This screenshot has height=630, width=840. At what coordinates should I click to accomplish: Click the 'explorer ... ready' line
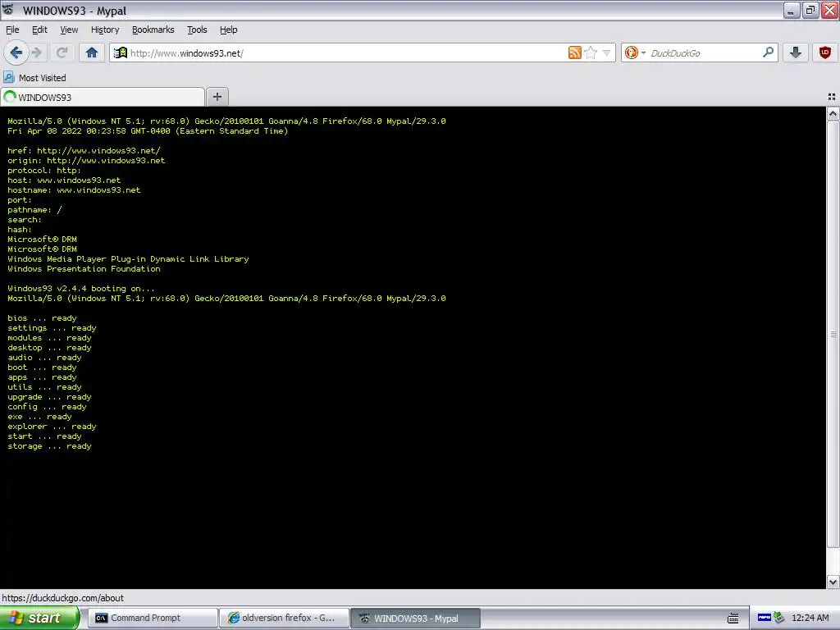(52, 427)
